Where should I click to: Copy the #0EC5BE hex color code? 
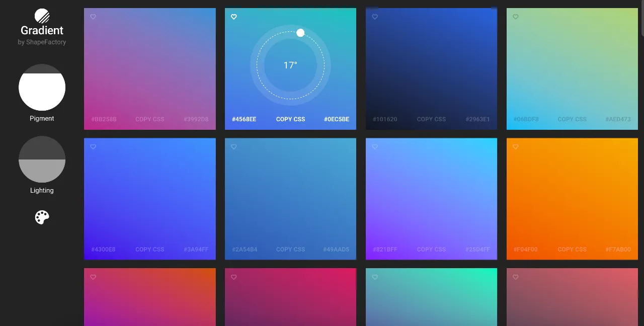pos(337,119)
